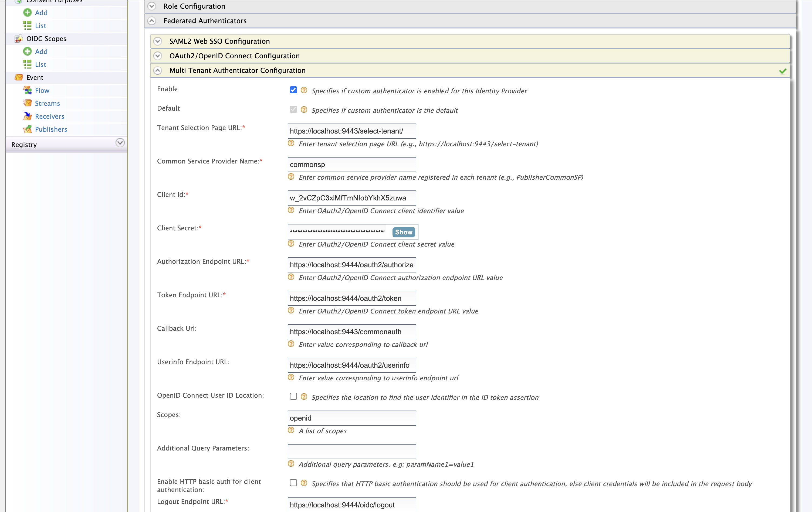The image size is (812, 512).
Task: Enable HTTP basic auth for client authentication
Action: coord(293,482)
